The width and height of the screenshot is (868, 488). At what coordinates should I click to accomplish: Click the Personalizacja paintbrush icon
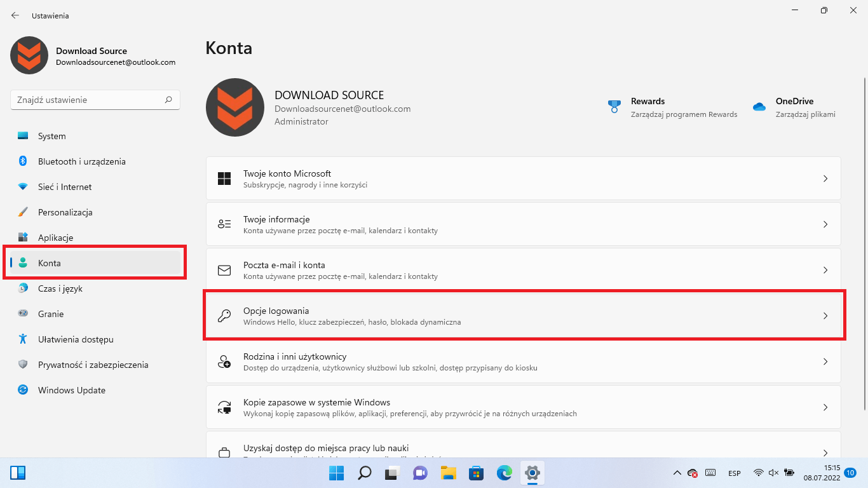[23, 212]
